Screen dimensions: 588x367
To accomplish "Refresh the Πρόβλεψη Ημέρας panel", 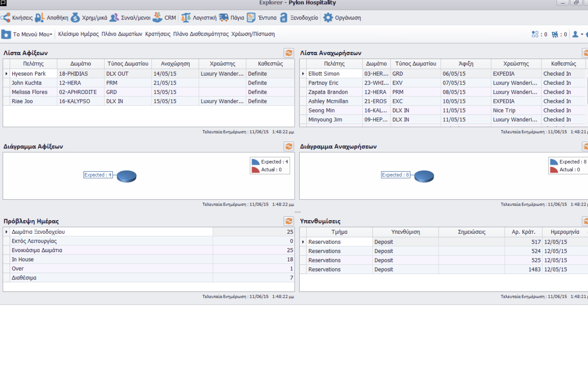I will click(x=289, y=221).
